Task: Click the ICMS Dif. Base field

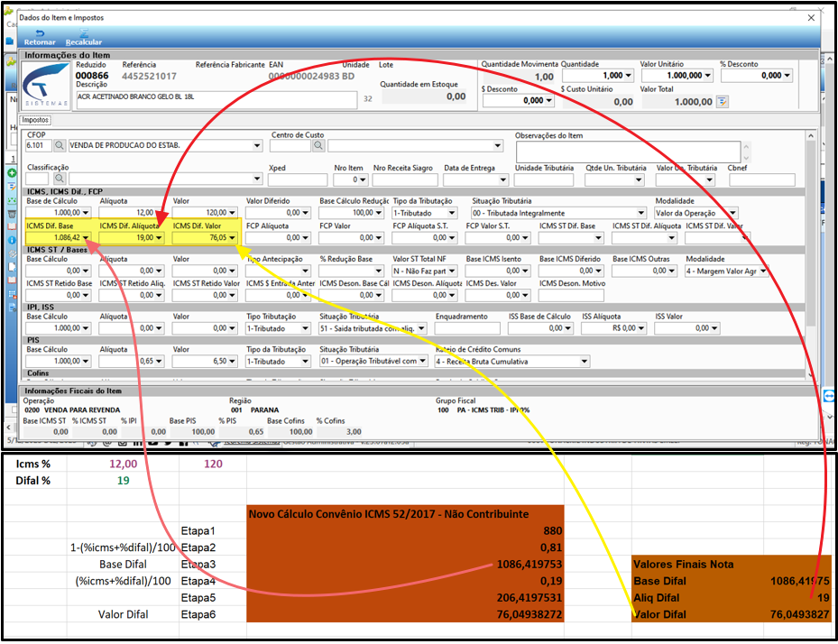Action: pyautogui.click(x=59, y=237)
